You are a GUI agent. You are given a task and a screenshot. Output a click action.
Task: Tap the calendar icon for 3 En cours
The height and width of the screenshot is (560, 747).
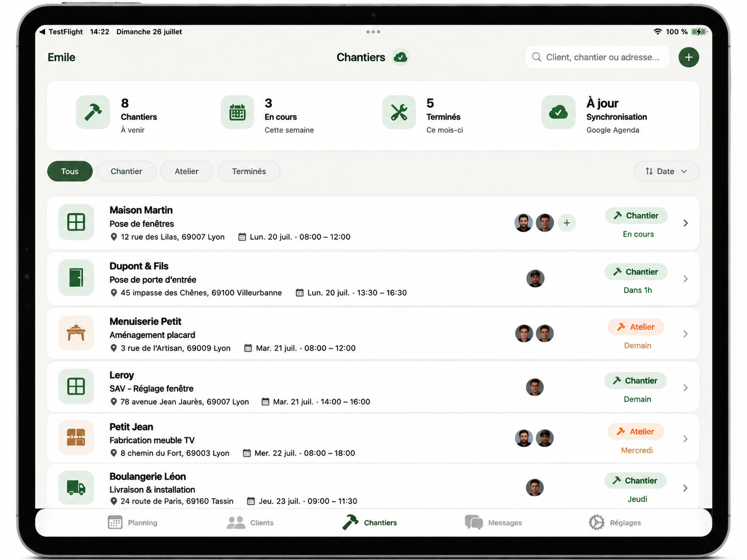[x=237, y=112]
